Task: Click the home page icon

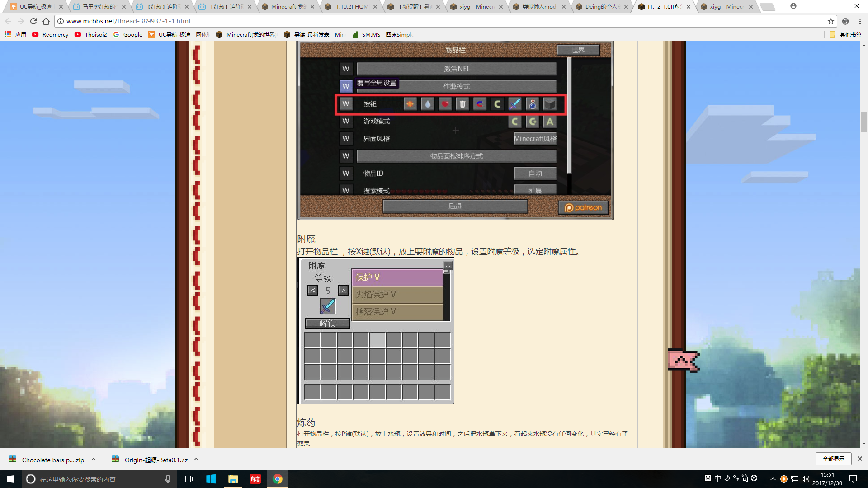Action: (x=46, y=21)
